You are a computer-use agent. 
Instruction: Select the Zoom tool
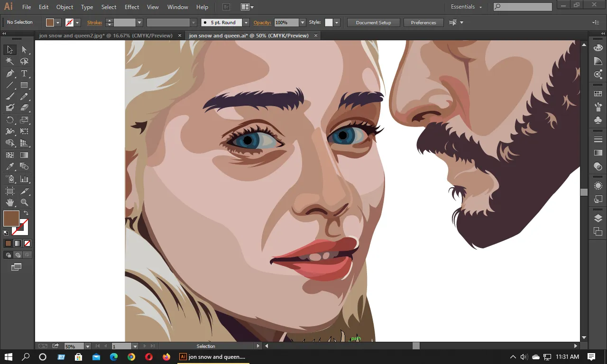pos(24,203)
